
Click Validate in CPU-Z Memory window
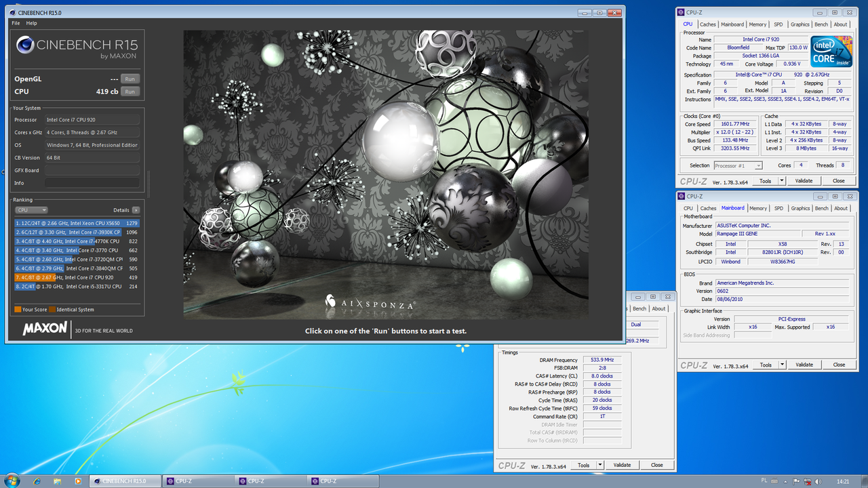622,465
